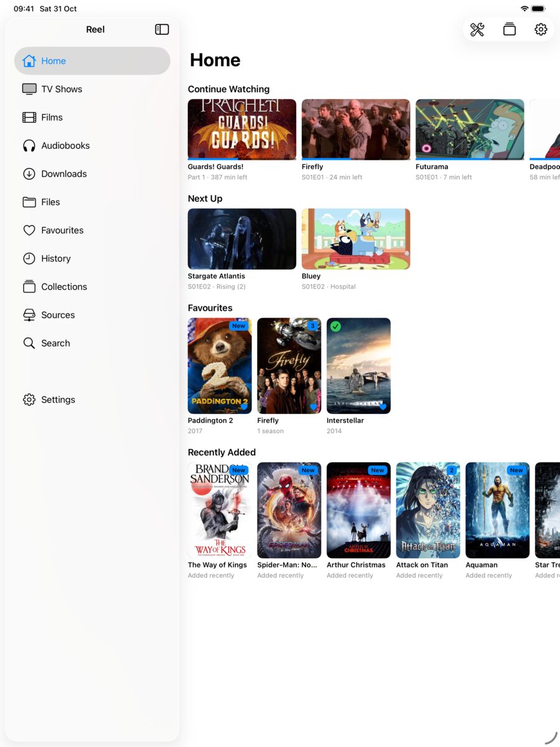Toggle favourite heart on Interstellar poster
The width and height of the screenshot is (560, 747).
(383, 406)
